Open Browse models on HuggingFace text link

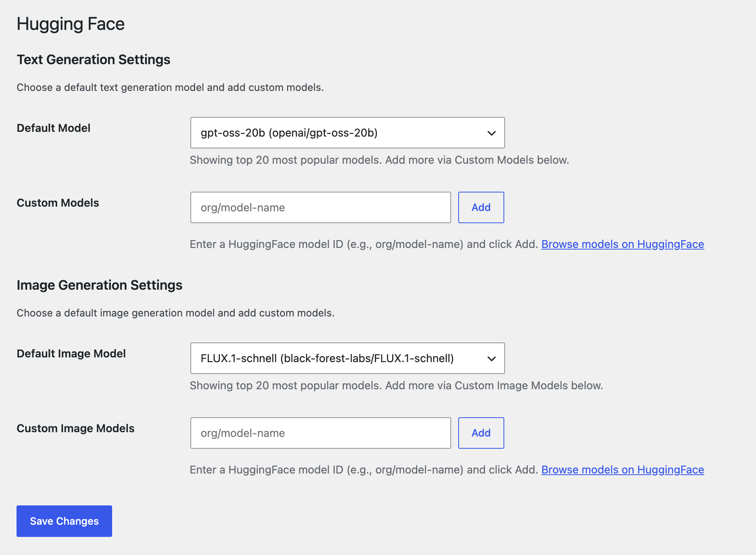click(x=623, y=244)
